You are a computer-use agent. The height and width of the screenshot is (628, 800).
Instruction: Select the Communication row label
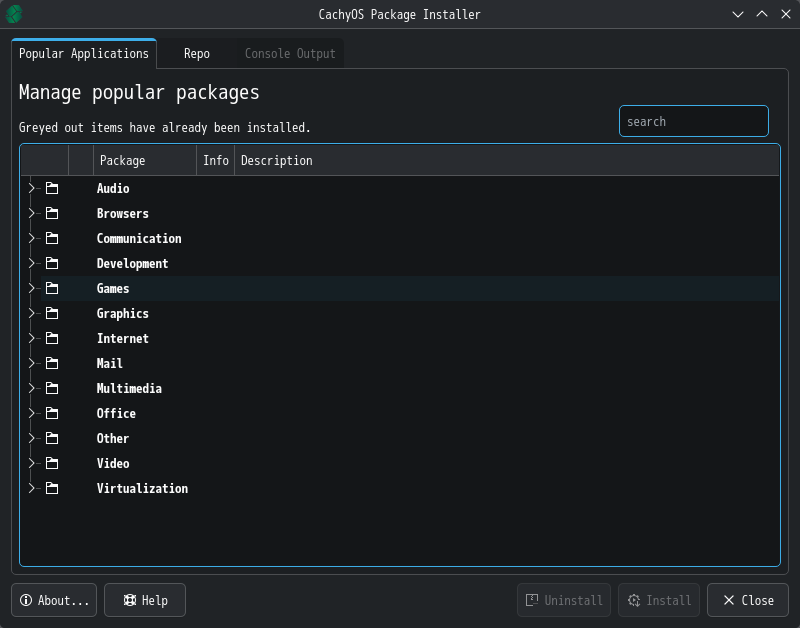pyautogui.click(x=139, y=239)
